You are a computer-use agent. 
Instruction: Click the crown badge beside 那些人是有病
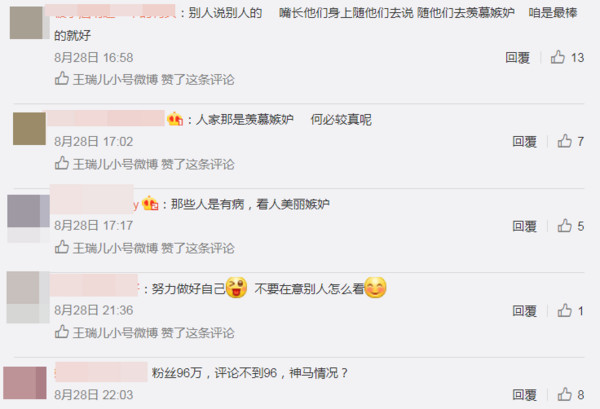[x=150, y=203]
